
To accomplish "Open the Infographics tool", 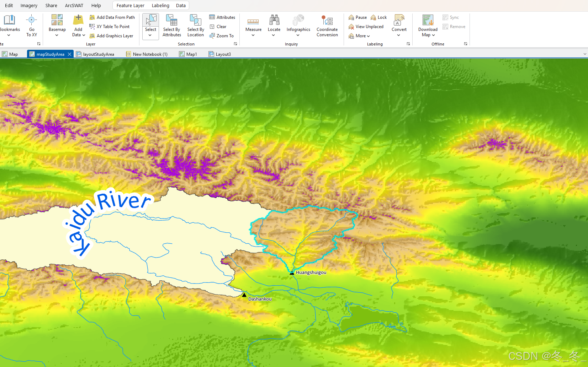I will click(x=298, y=26).
